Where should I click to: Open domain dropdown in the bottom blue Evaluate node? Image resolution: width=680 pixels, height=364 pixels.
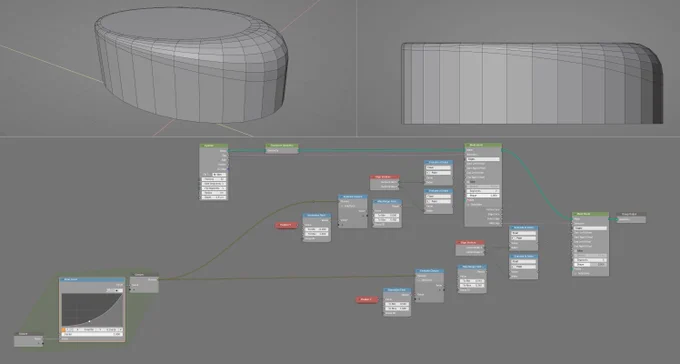pyautogui.click(x=523, y=267)
